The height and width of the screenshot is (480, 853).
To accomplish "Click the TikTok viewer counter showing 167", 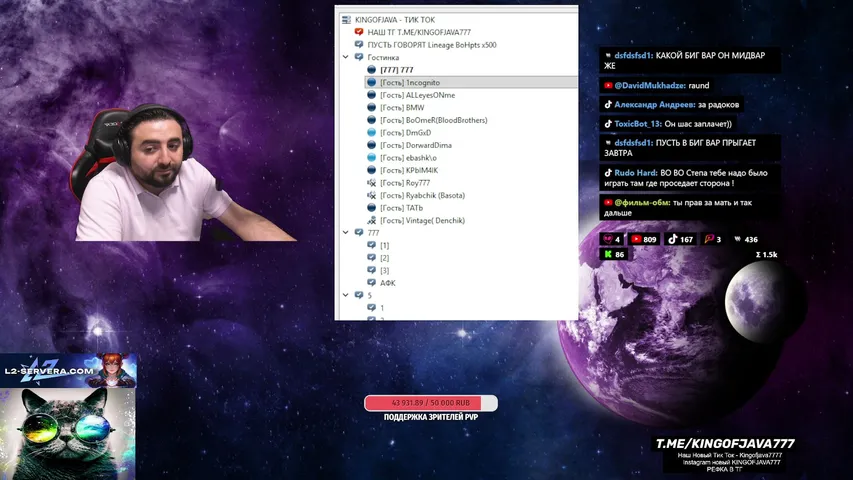I will pyautogui.click(x=680, y=239).
